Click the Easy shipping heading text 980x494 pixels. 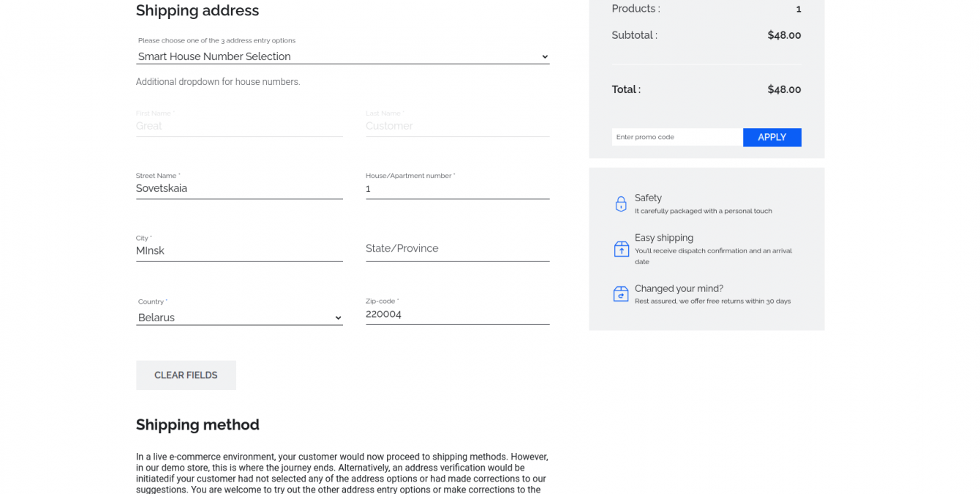[663, 238]
